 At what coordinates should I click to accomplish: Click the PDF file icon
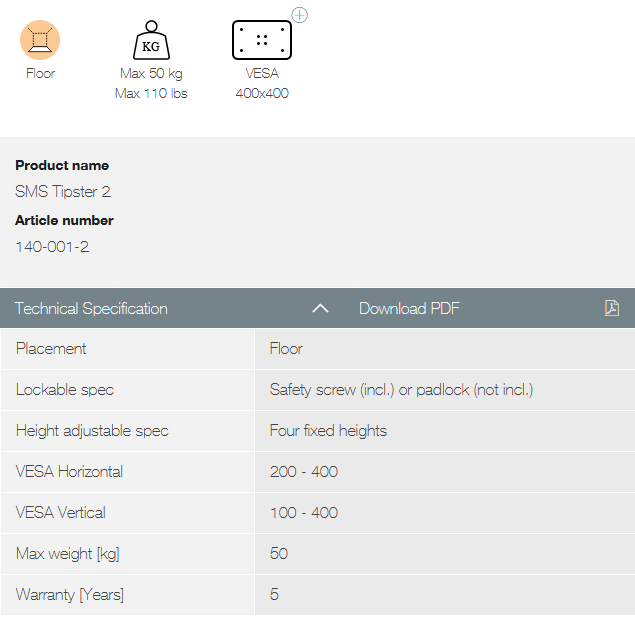(x=612, y=308)
